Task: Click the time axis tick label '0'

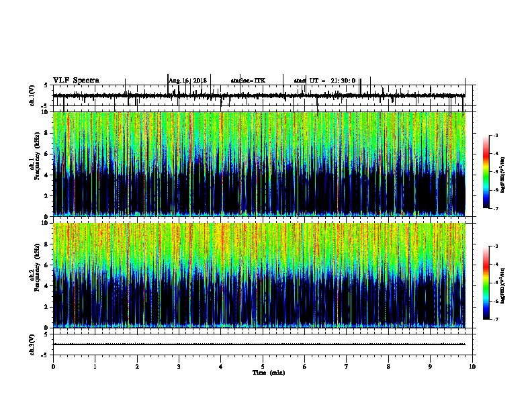Action: 53,367
